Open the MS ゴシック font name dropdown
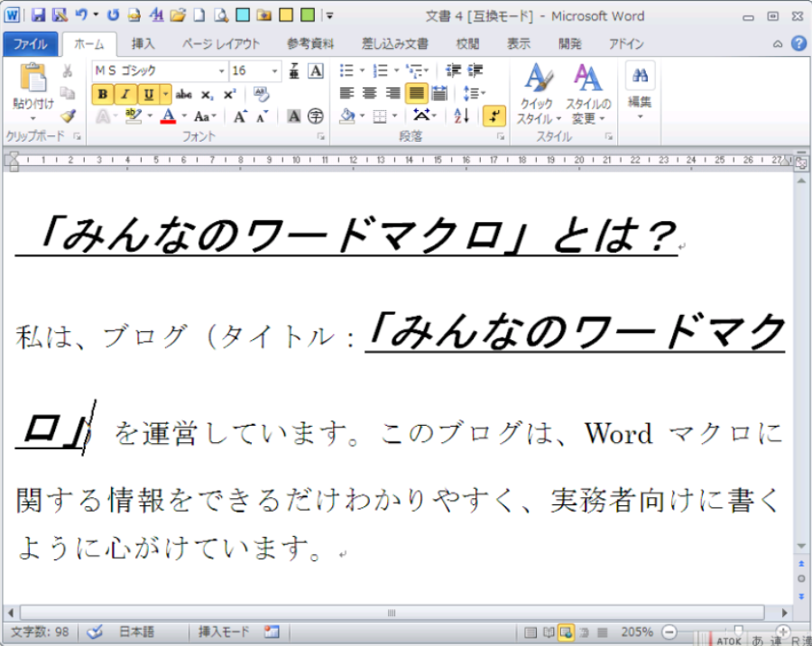This screenshot has height=646, width=812. pos(222,71)
